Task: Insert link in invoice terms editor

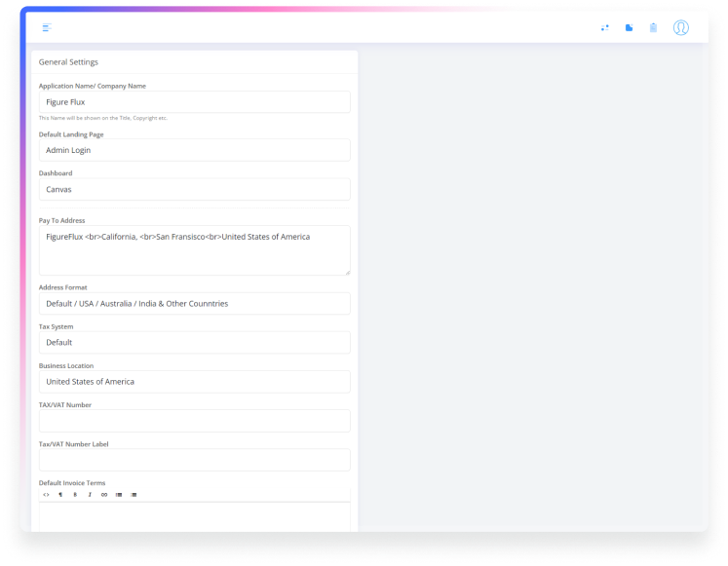Action: tap(104, 495)
